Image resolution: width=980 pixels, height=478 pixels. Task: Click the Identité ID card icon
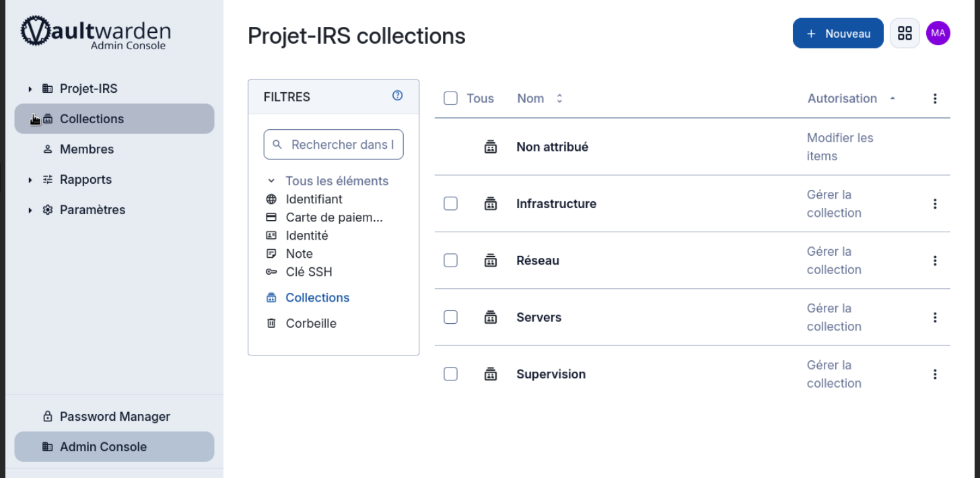(271, 236)
